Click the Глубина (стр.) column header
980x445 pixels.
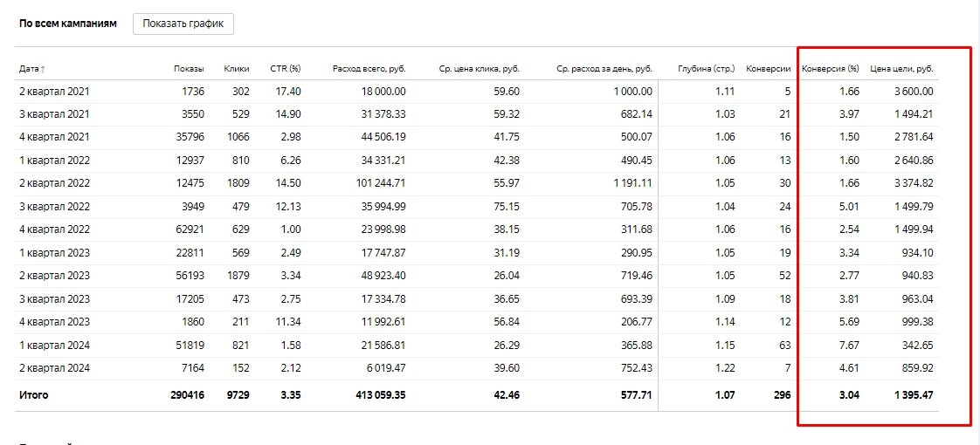point(706,68)
